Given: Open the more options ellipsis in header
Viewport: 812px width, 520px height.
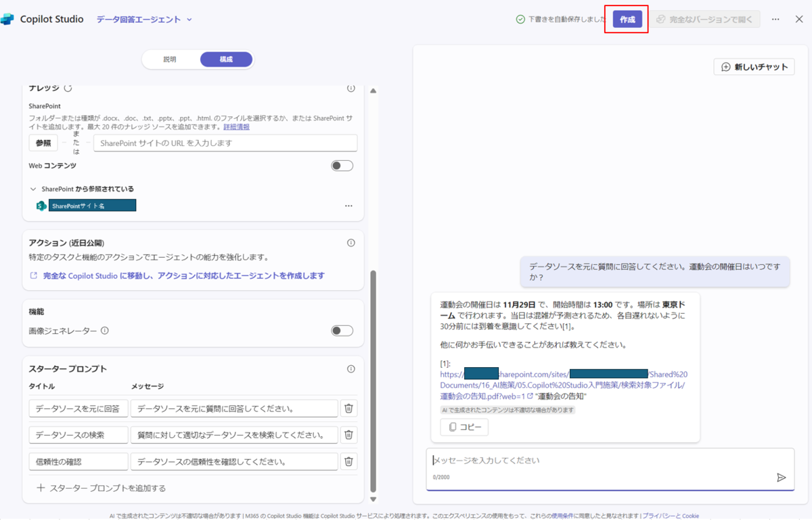Looking at the screenshot, I should (776, 20).
